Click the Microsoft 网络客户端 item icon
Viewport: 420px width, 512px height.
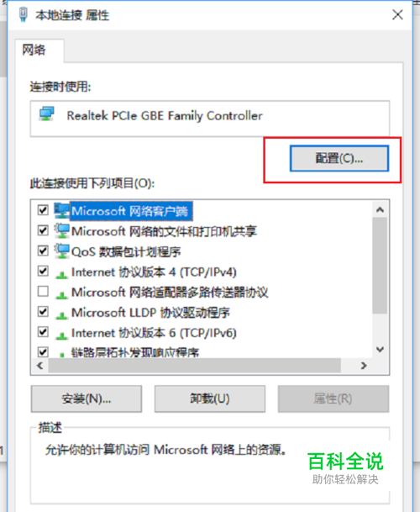(x=61, y=211)
